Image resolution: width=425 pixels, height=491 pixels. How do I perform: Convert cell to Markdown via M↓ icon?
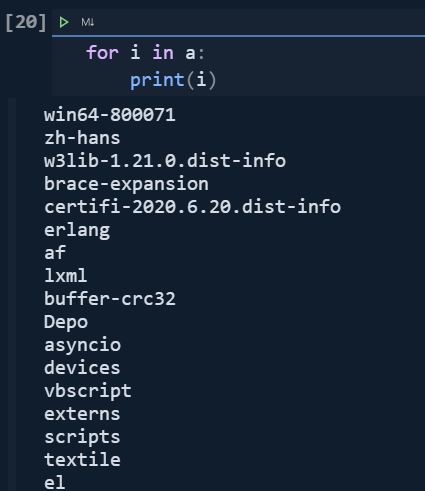88,22
